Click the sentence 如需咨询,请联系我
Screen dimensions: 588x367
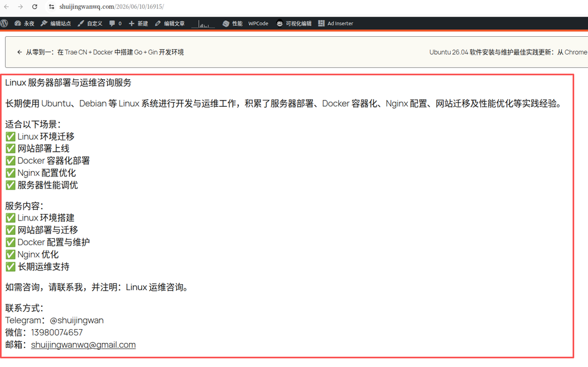[97, 287]
